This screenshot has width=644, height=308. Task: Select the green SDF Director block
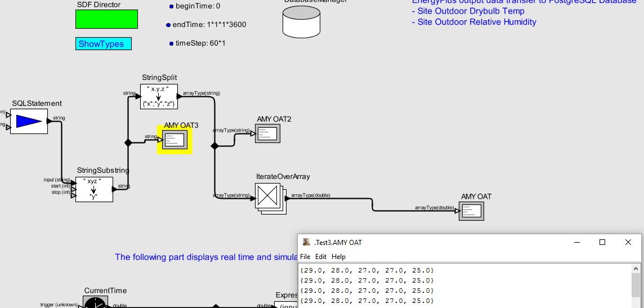click(106, 19)
